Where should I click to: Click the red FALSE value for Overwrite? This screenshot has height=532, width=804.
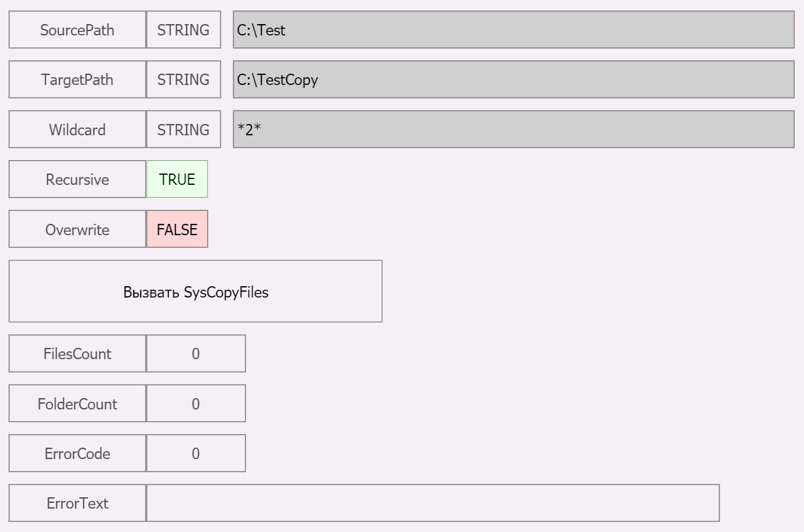click(x=177, y=229)
